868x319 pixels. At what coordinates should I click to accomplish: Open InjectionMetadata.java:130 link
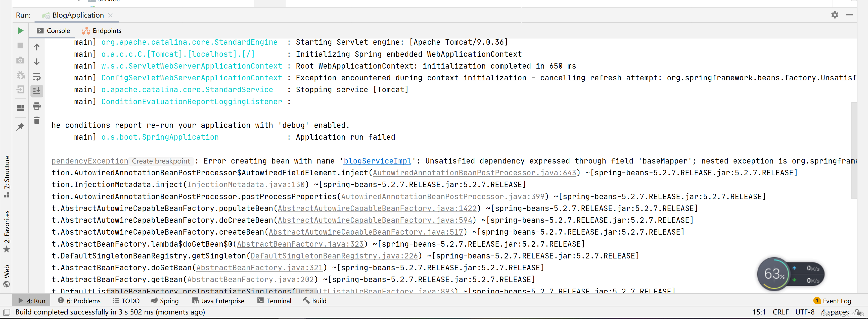coord(246,185)
